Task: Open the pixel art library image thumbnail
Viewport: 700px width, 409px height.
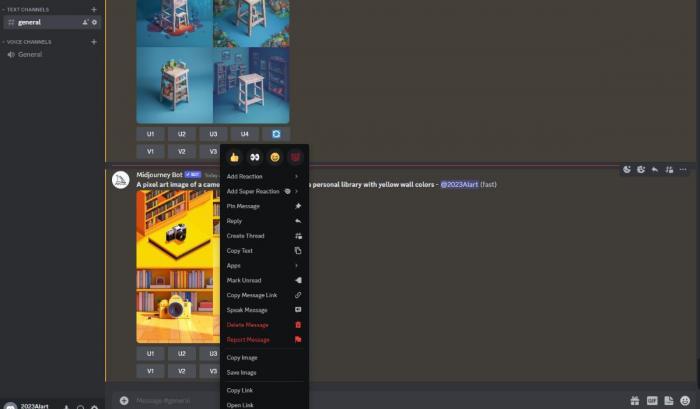Action: 178,267
